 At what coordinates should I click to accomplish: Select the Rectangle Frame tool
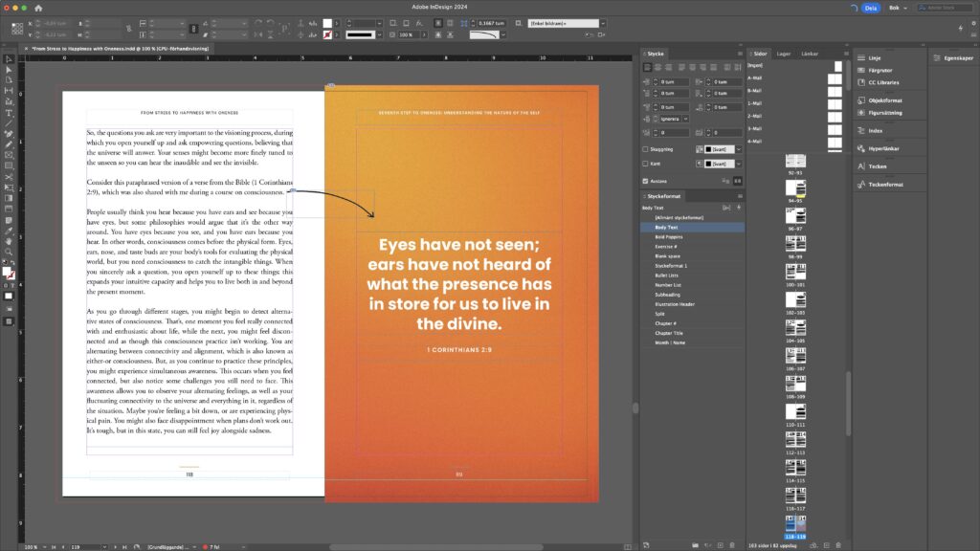(x=9, y=155)
